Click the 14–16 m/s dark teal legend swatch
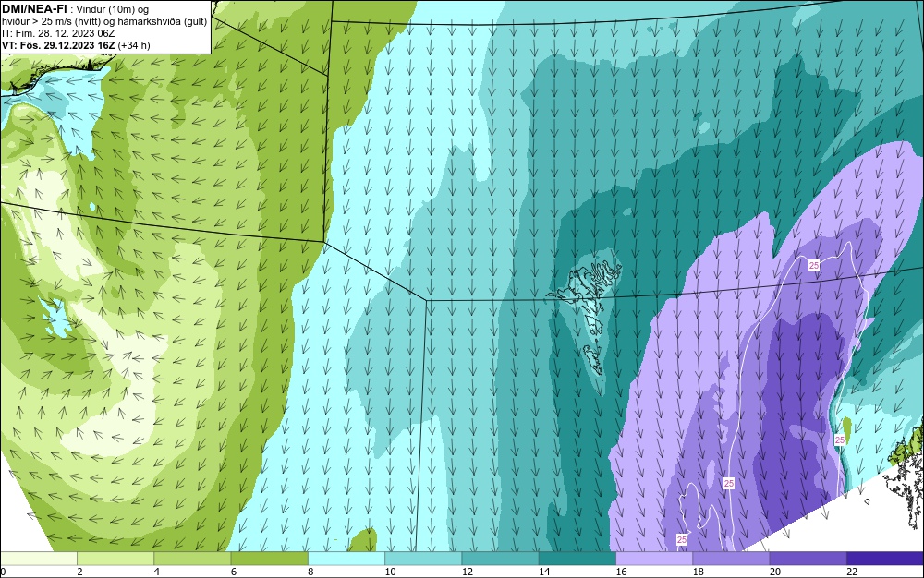This screenshot has height=578, width=924. tap(577, 558)
